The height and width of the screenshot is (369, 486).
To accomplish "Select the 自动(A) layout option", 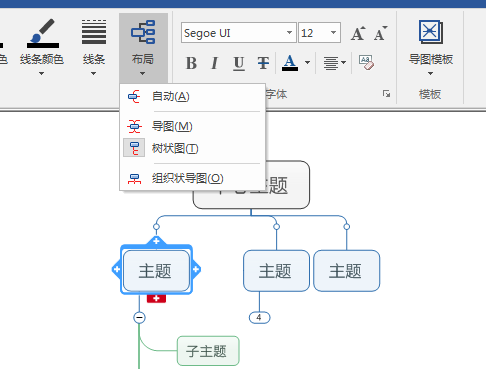I will [193, 97].
